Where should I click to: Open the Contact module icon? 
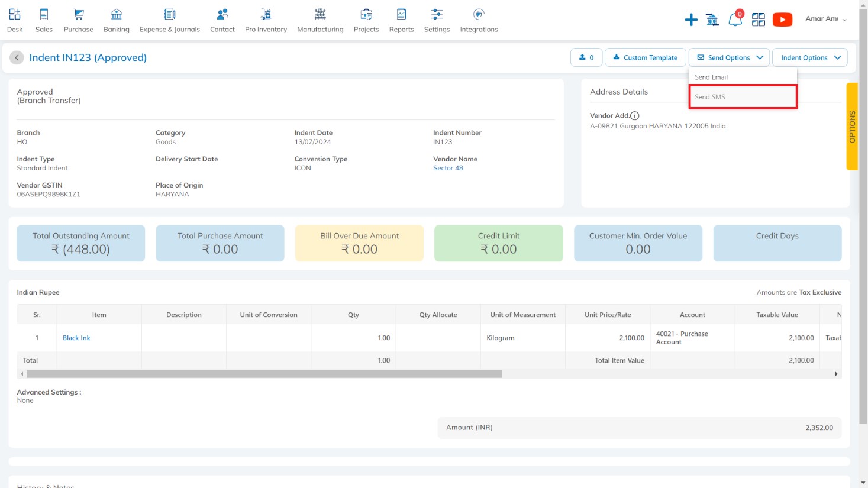[x=222, y=14]
